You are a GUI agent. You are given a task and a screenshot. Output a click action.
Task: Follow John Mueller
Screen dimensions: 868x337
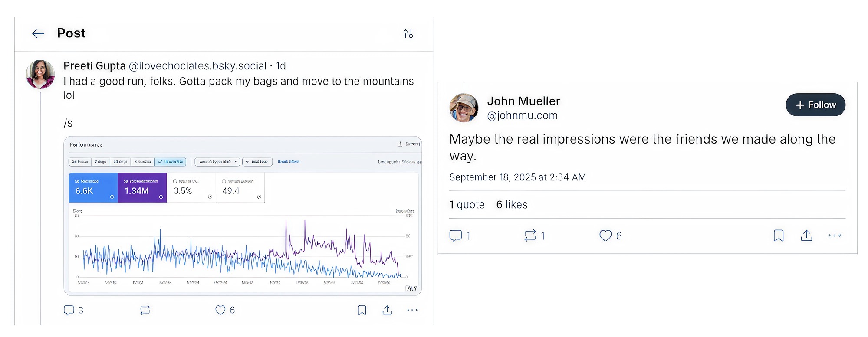(815, 105)
